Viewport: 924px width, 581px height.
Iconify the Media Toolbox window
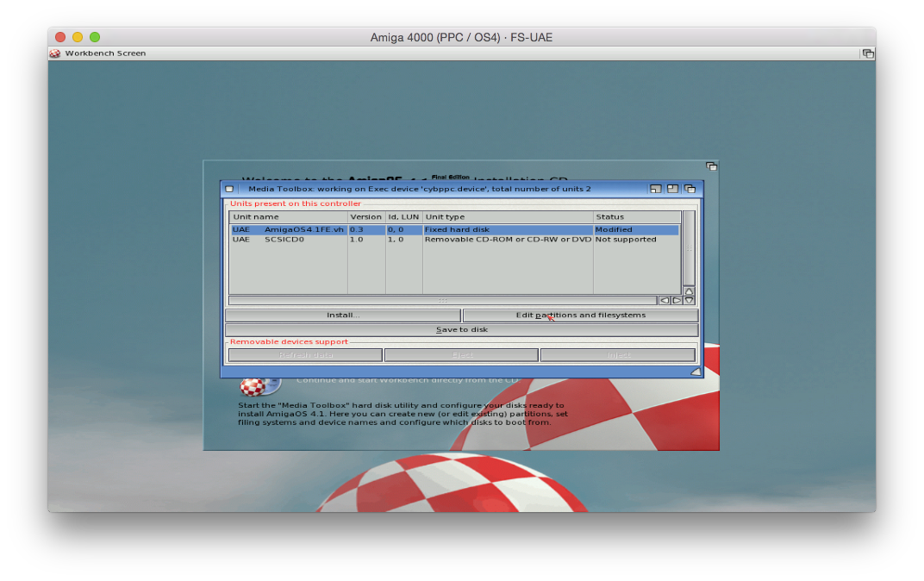pyautogui.click(x=655, y=189)
